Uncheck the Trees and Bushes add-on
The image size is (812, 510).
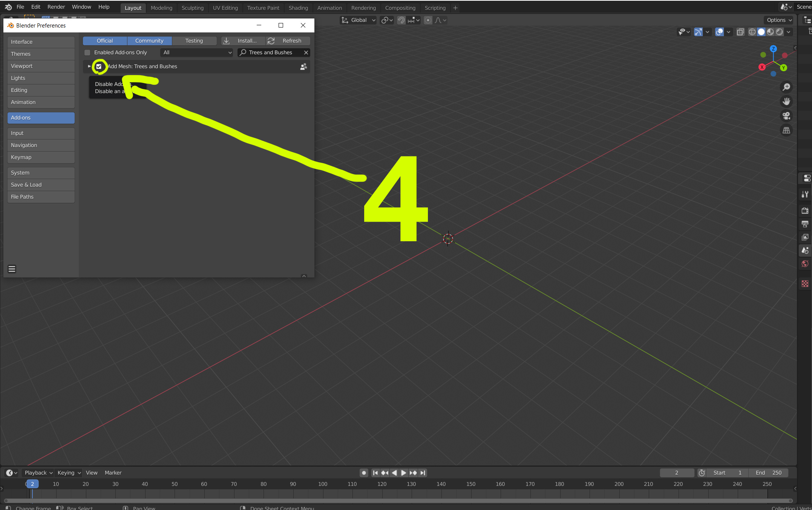tap(99, 66)
